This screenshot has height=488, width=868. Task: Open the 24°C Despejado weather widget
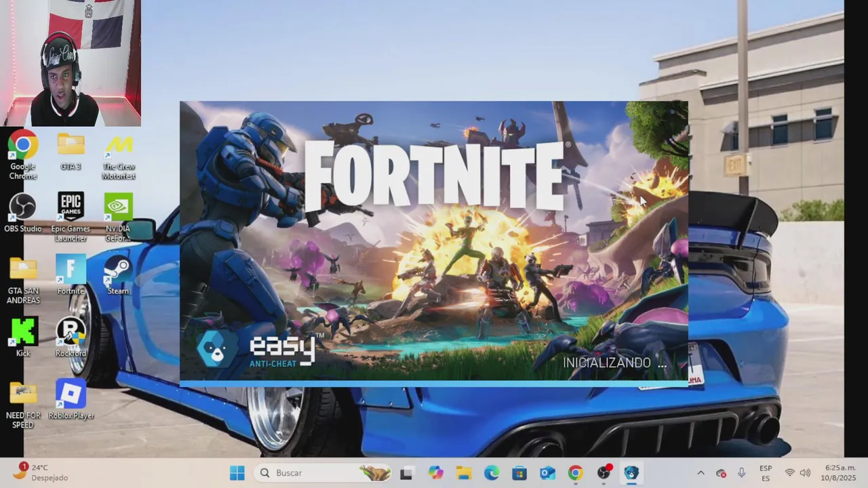point(41,472)
